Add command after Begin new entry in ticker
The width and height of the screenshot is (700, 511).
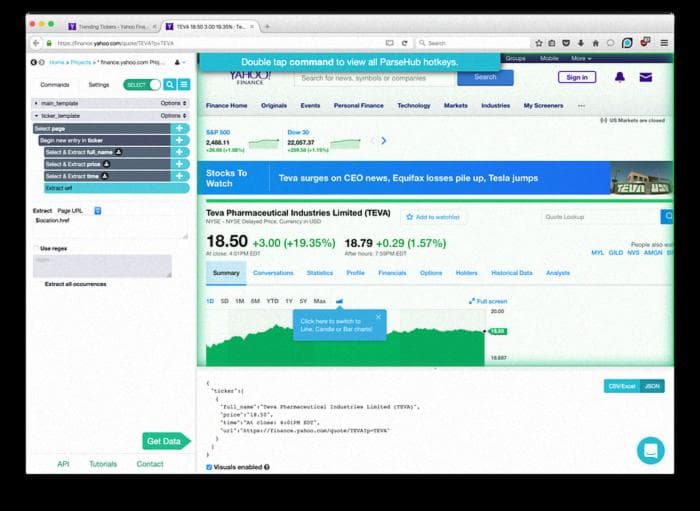tap(179, 140)
